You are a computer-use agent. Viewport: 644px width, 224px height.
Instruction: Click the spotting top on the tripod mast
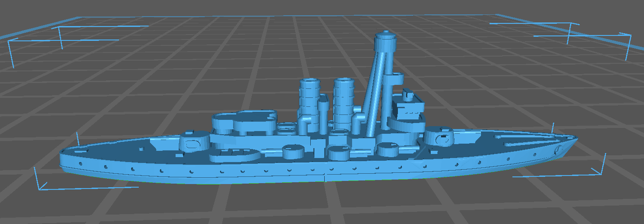[x=386, y=42]
